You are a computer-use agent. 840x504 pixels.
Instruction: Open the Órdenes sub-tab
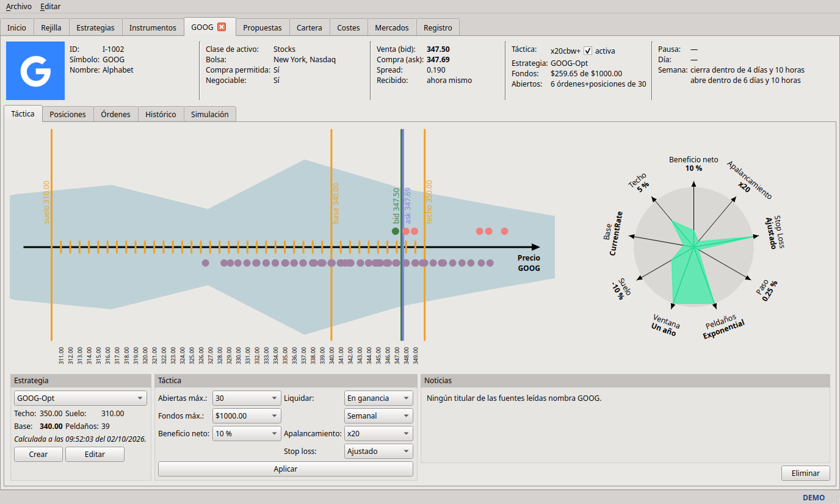tap(116, 114)
